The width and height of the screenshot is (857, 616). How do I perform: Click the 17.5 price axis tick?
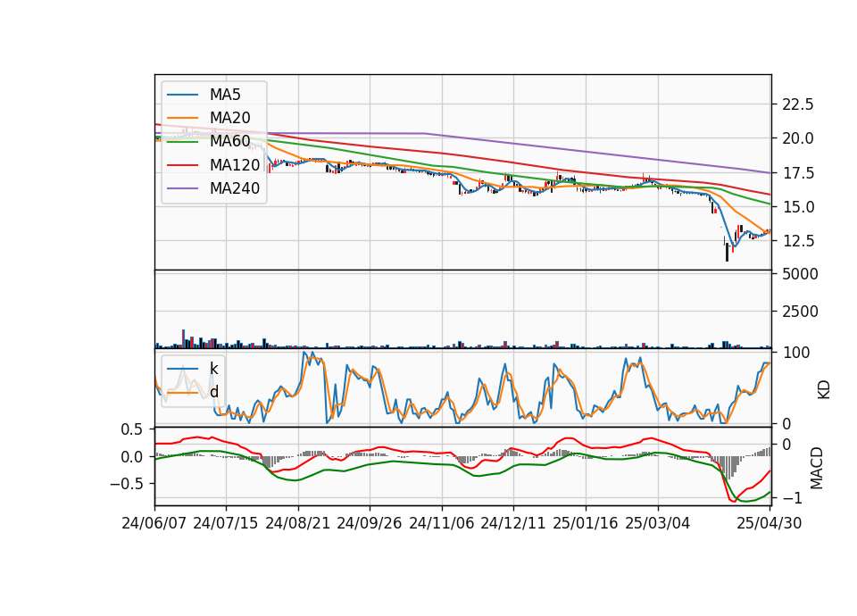coord(798,173)
